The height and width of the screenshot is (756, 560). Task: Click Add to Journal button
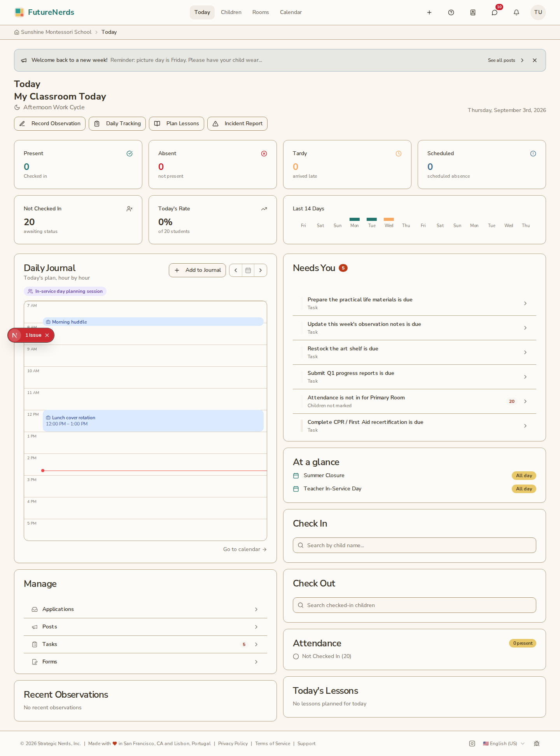pos(197,270)
